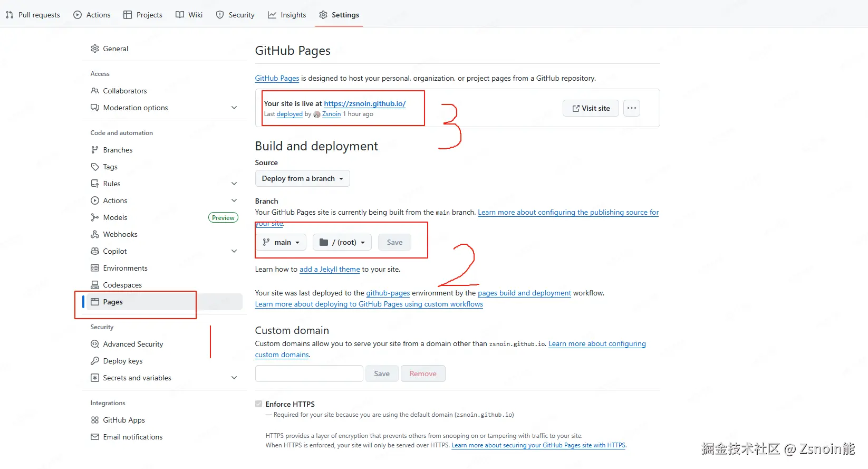Click the sidebar Actions play icon
The image size is (868, 469).
click(95, 200)
